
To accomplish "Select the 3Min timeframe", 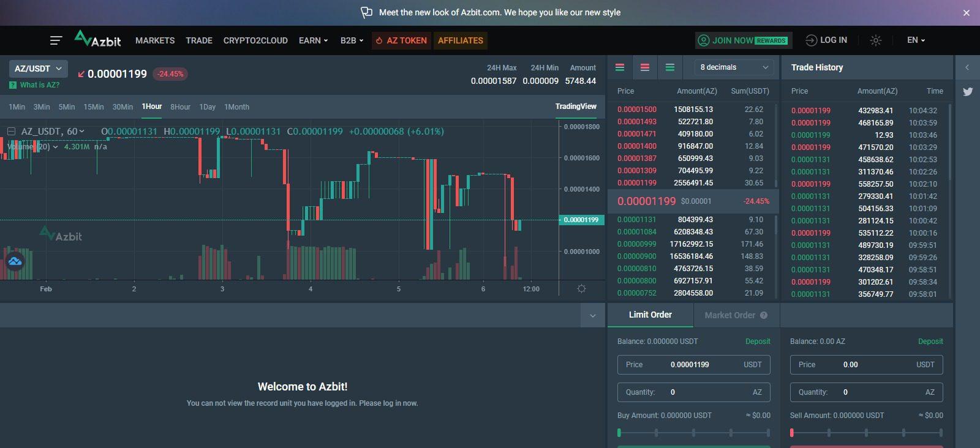I will pyautogui.click(x=42, y=106).
